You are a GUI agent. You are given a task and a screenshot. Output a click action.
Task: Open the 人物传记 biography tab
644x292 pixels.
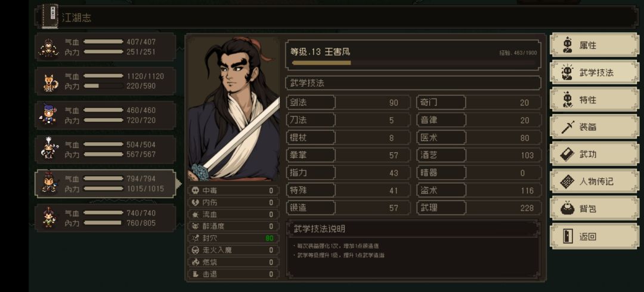pos(595,182)
